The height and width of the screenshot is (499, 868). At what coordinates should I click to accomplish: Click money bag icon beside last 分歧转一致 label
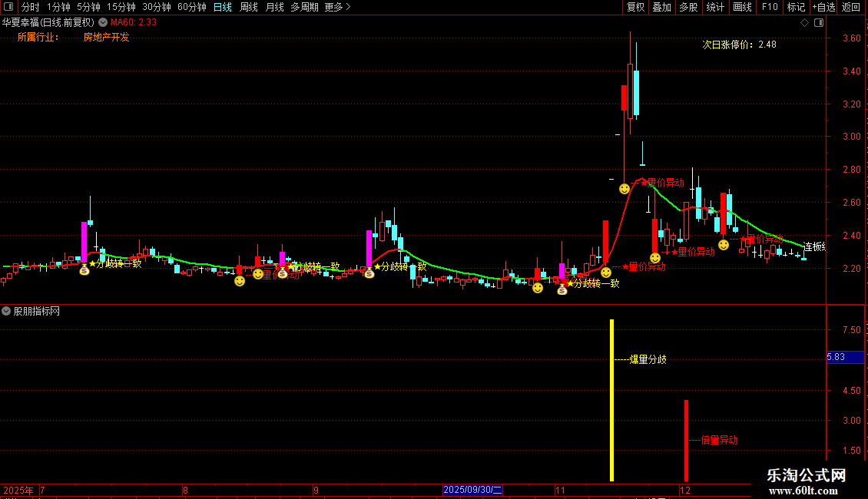(562, 289)
